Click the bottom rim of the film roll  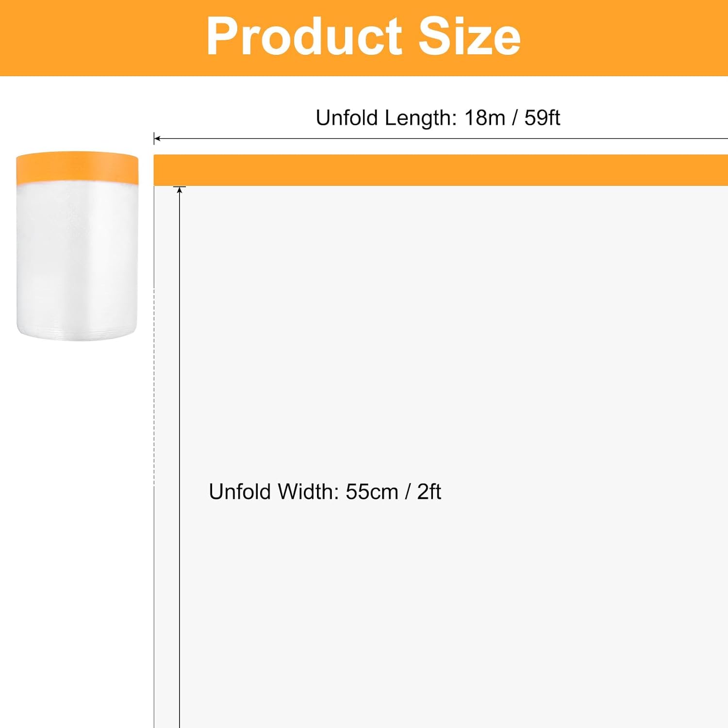tap(77, 334)
